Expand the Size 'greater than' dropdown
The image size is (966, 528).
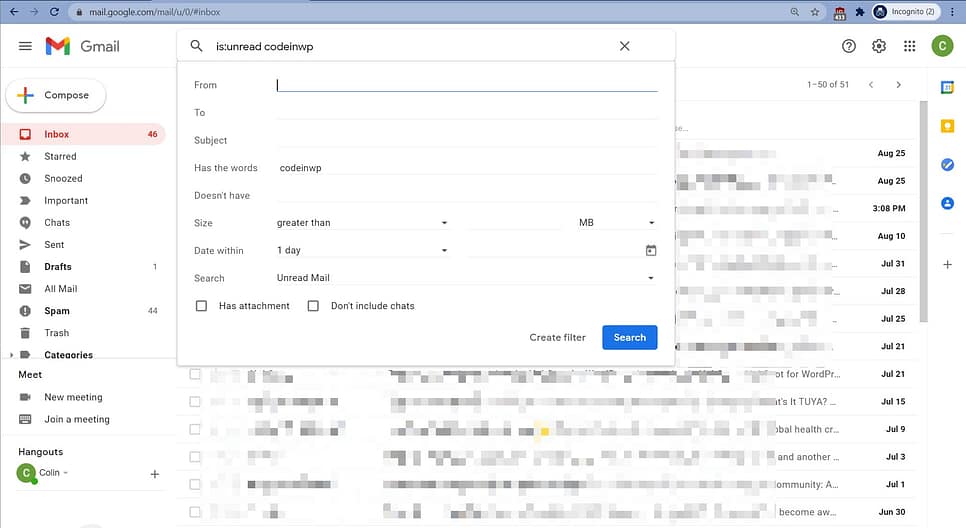click(x=362, y=223)
